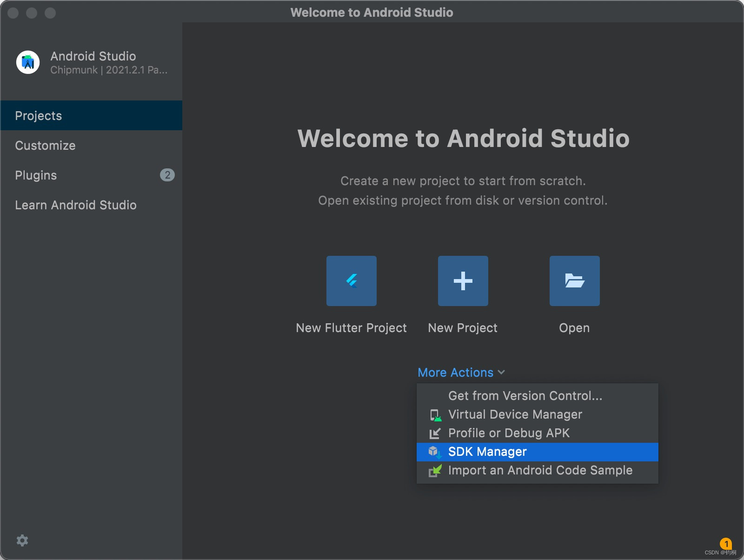Choose Profile or Debug APK entry
Image resolution: width=744 pixels, height=560 pixels.
[538, 433]
